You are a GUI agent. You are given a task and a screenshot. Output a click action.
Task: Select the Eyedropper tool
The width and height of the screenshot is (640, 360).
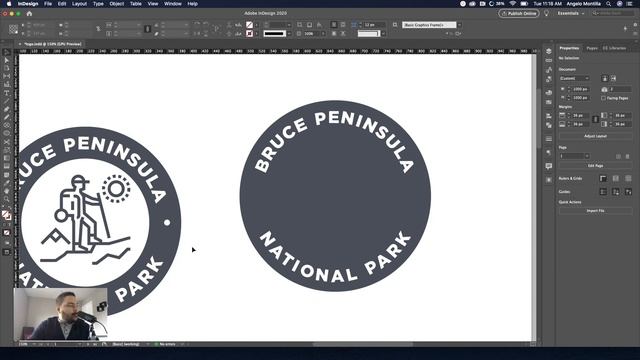tap(7, 183)
